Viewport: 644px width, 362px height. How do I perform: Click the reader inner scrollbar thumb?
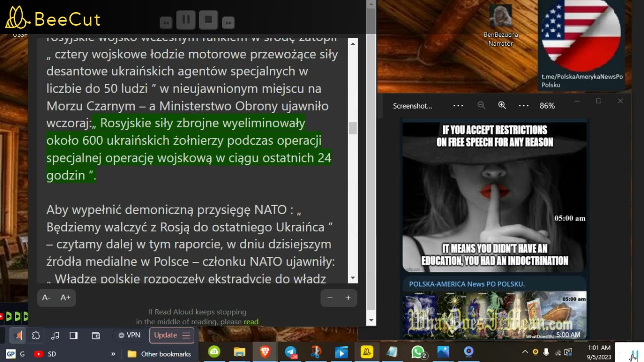click(x=353, y=128)
